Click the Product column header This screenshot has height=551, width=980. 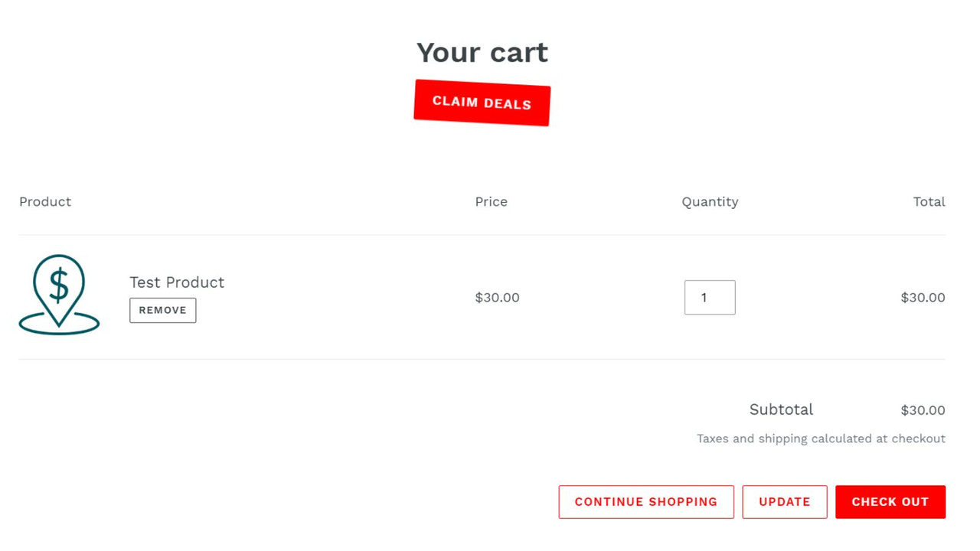(x=44, y=201)
